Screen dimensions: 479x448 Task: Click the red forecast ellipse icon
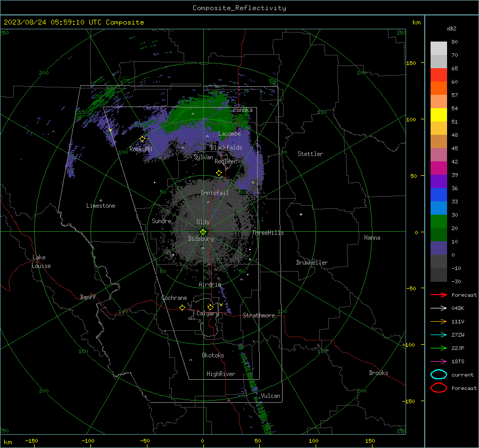pos(439,388)
